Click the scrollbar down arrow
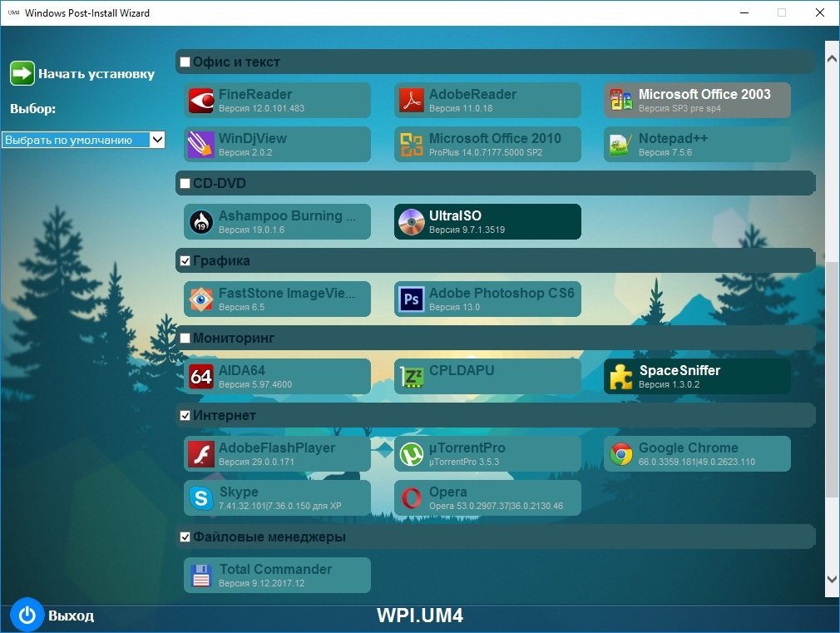The image size is (840, 633). (832, 579)
